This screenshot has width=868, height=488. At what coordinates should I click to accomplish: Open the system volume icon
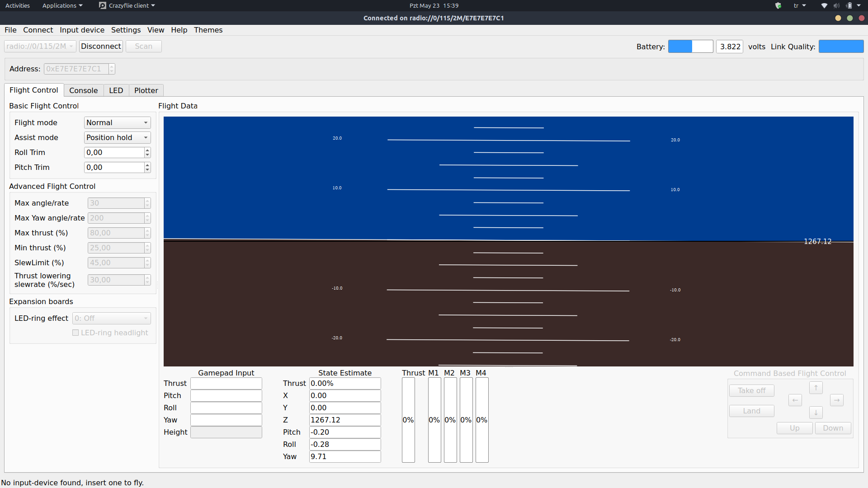pyautogui.click(x=836, y=6)
